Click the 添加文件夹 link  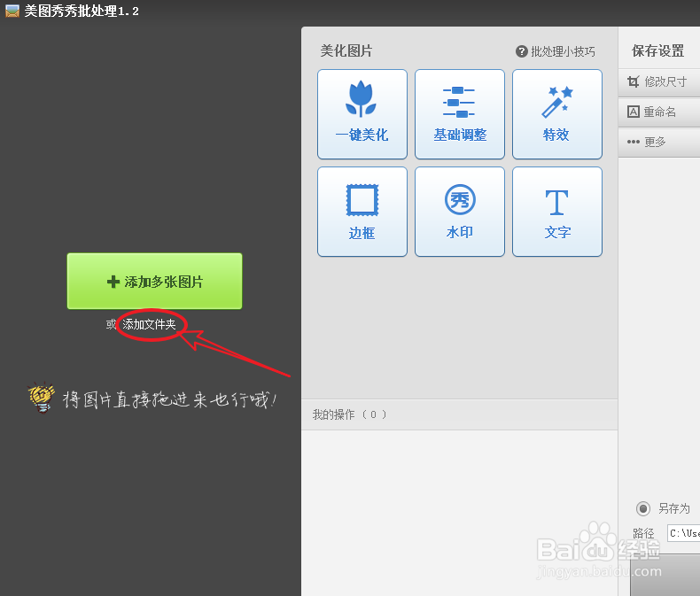click(149, 324)
